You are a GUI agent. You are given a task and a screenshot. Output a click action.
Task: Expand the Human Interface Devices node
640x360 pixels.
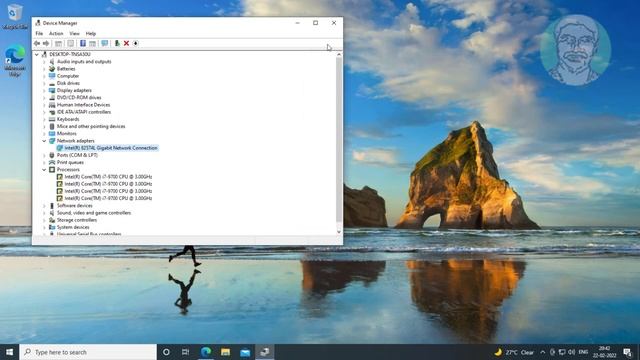tap(44, 105)
